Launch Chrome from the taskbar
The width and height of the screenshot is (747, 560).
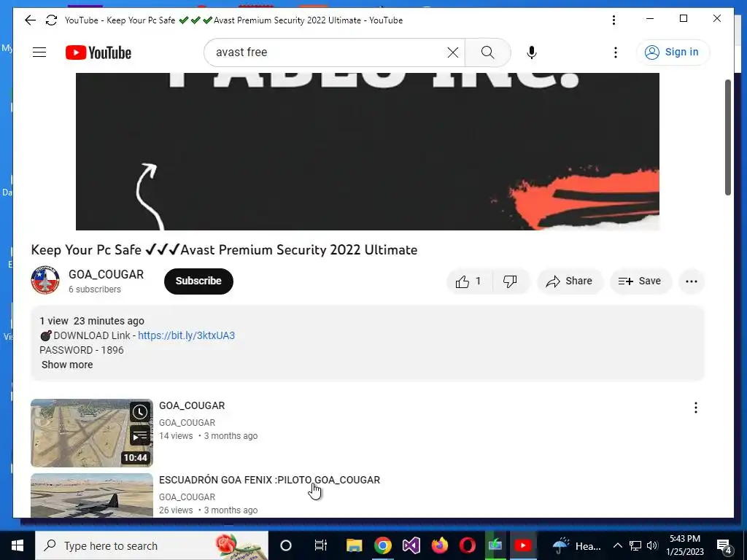382,545
